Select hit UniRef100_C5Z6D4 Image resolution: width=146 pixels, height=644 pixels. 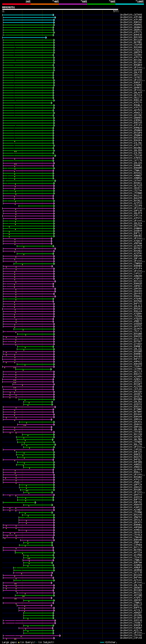(131, 316)
